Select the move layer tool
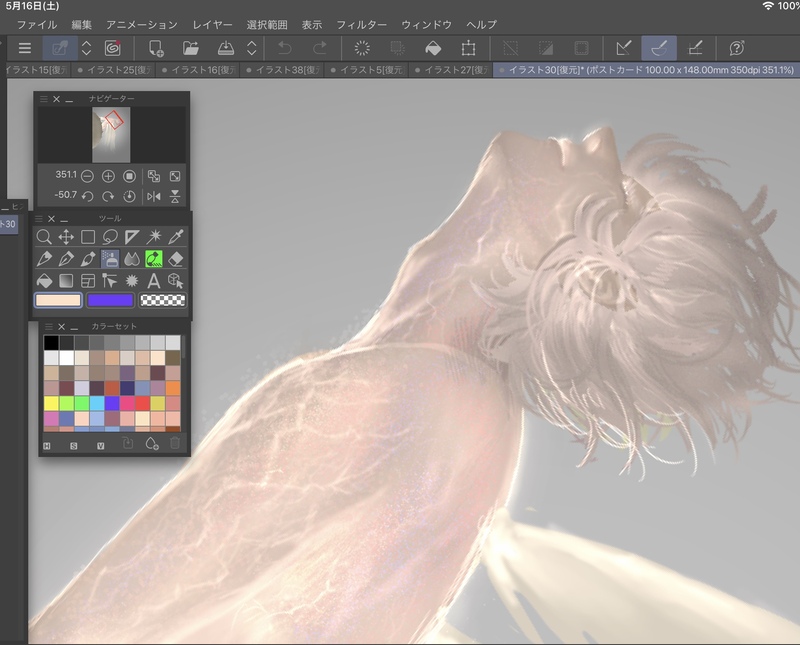Image resolution: width=800 pixels, height=645 pixels. tap(66, 237)
